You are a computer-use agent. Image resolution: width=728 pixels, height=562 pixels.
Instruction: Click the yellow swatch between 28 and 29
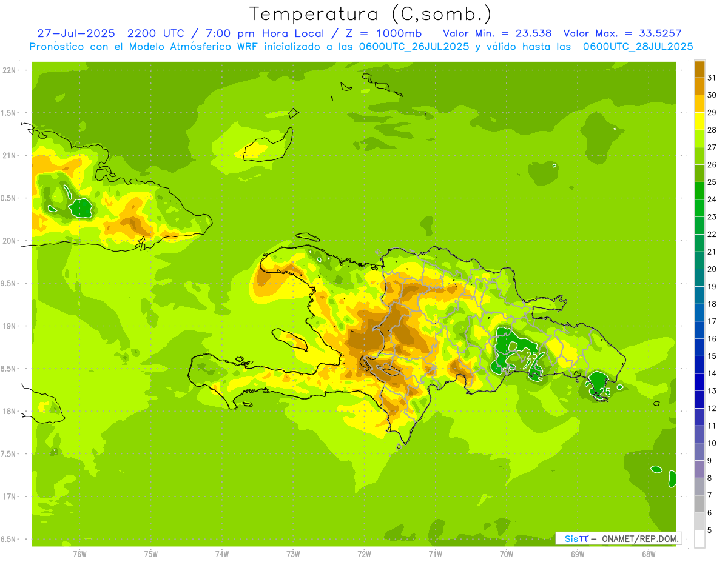point(699,121)
